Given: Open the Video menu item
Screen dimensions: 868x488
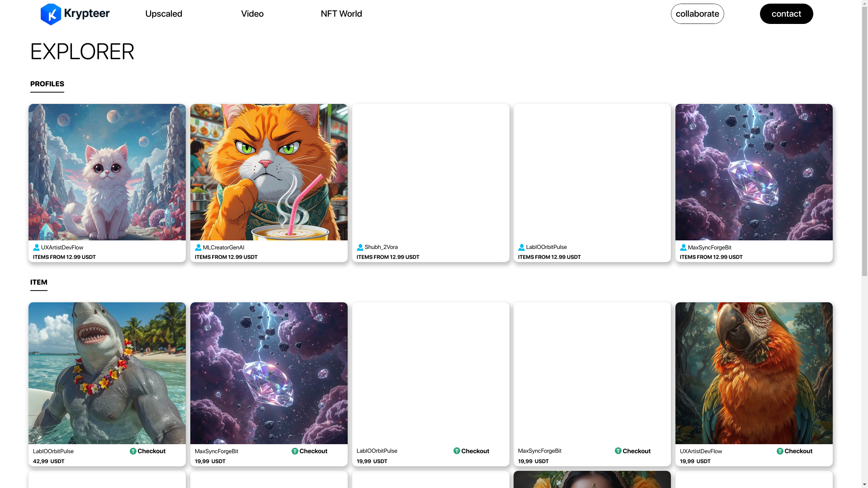Looking at the screenshot, I should (x=252, y=14).
